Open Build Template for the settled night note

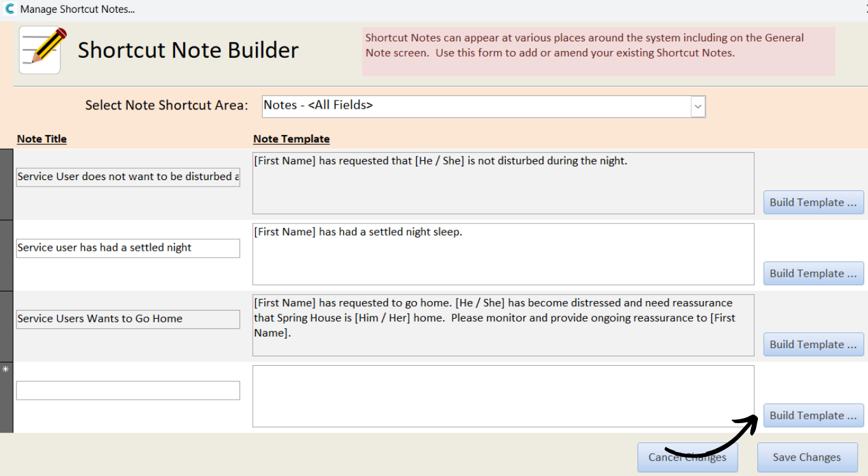tap(813, 274)
